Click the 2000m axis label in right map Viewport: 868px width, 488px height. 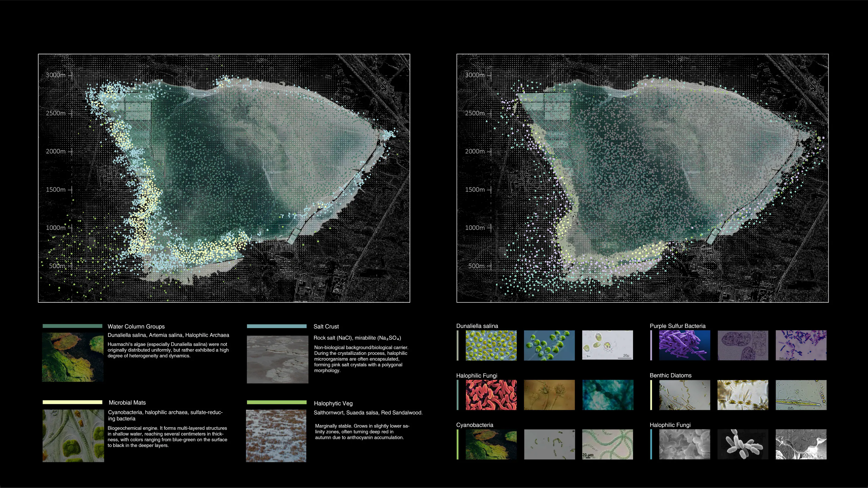click(x=475, y=151)
